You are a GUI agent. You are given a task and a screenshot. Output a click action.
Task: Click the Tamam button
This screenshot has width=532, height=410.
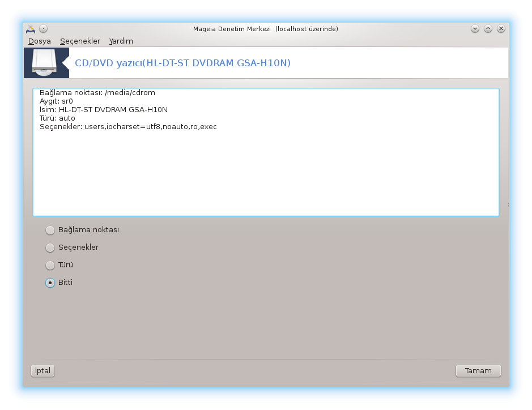pyautogui.click(x=478, y=371)
